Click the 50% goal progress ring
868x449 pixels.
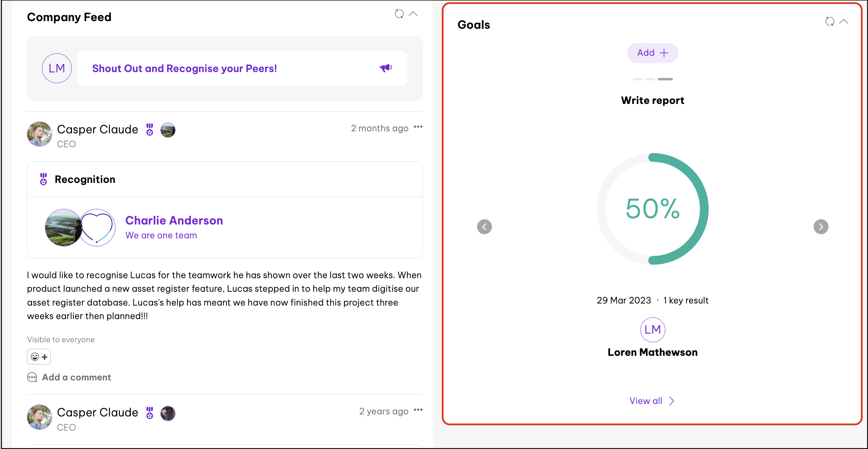pyautogui.click(x=652, y=209)
